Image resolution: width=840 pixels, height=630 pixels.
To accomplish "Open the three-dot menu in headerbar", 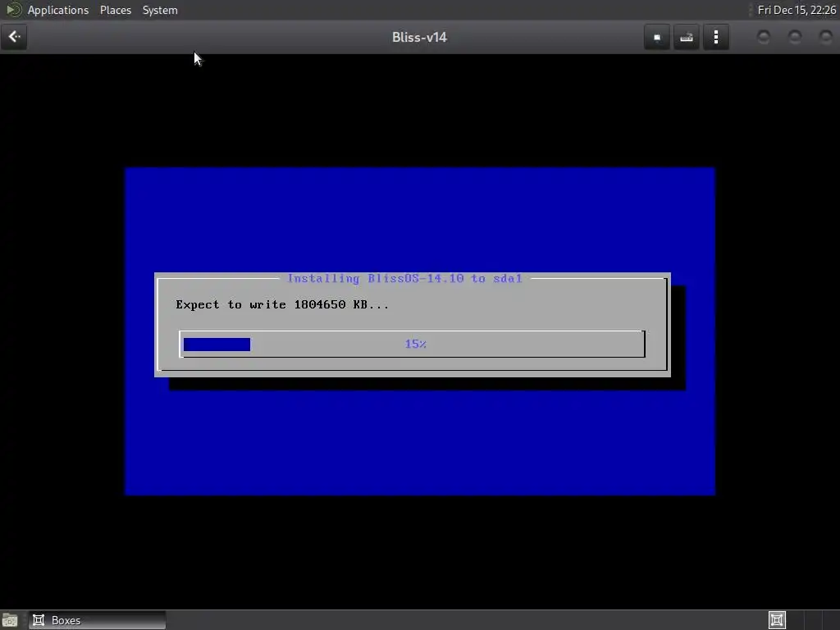I will click(715, 38).
